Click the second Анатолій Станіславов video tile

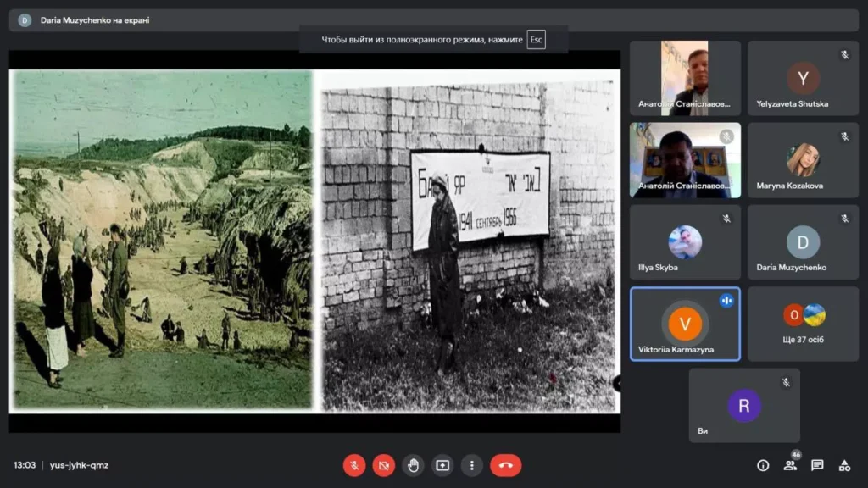(x=685, y=160)
